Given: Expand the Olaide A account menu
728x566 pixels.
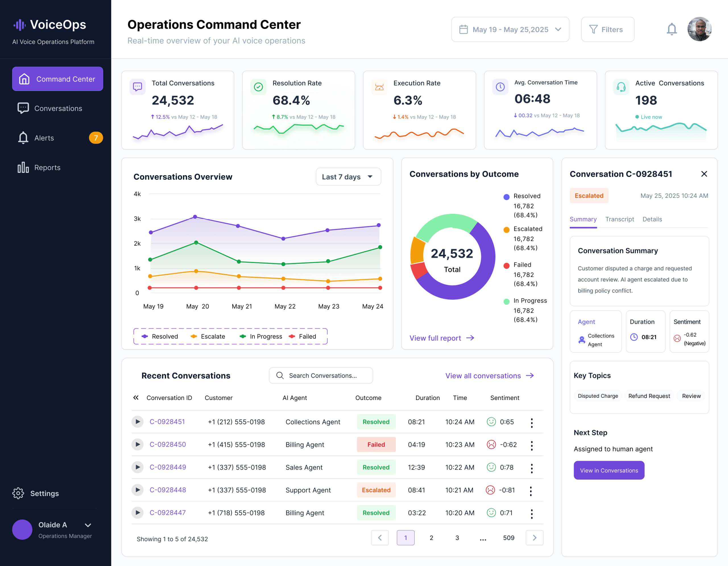Looking at the screenshot, I should [x=88, y=525].
